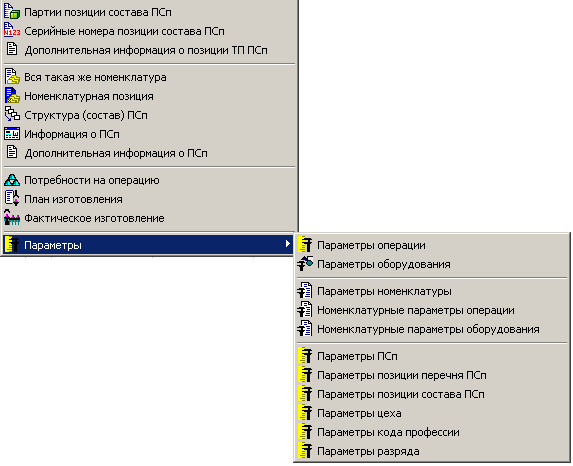Click the Параметры оборудования caliper icon
573x466 pixels.
(x=305, y=264)
